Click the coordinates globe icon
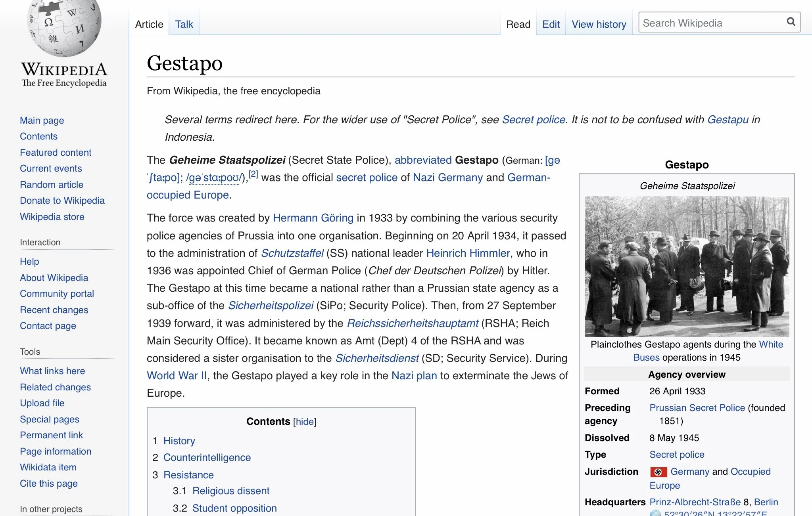 pyautogui.click(x=655, y=513)
